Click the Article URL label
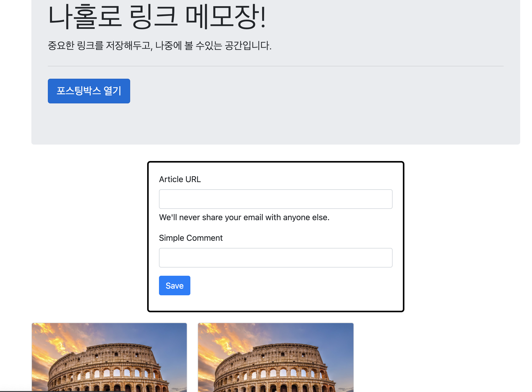Viewport: 532px width, 392px height. [180, 179]
